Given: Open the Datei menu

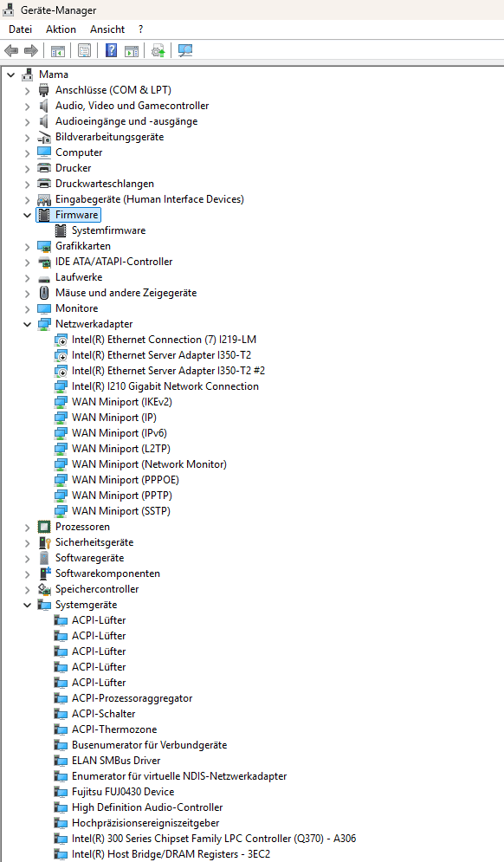Looking at the screenshot, I should coord(20,29).
